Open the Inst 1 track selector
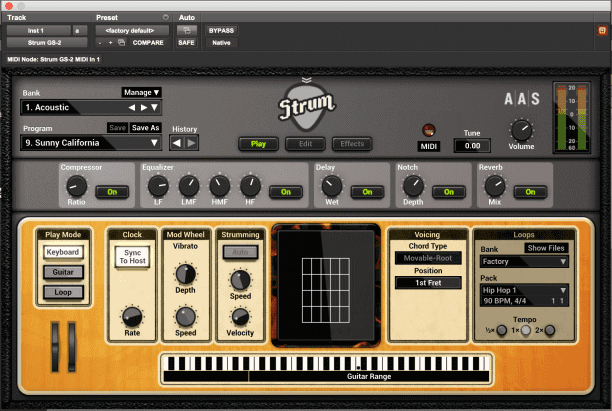 (39, 30)
